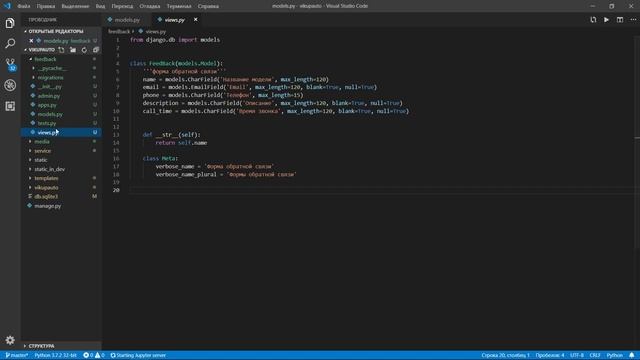Select Python 3.7.2 32-bit interpreter status
The width and height of the screenshot is (640, 360).
[56, 355]
